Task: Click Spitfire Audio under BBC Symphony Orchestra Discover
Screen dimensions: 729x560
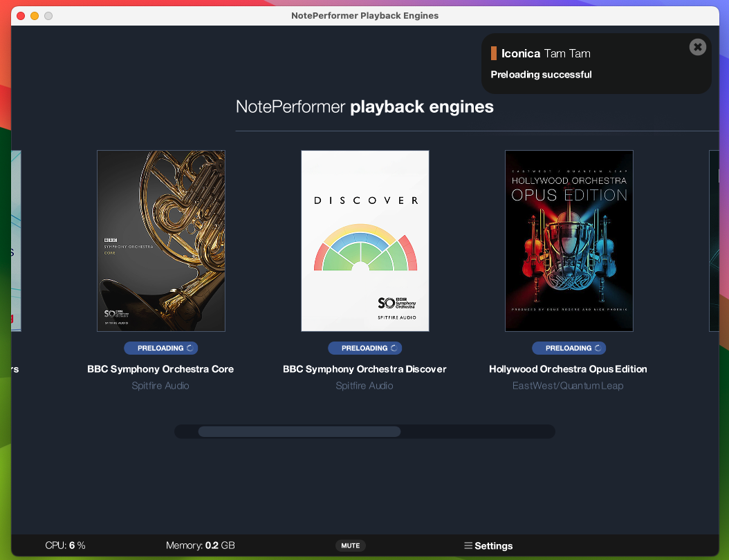Action: [x=364, y=386]
